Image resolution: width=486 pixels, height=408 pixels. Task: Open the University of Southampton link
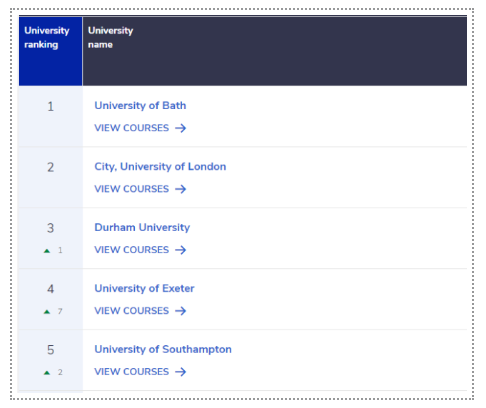pos(163,349)
